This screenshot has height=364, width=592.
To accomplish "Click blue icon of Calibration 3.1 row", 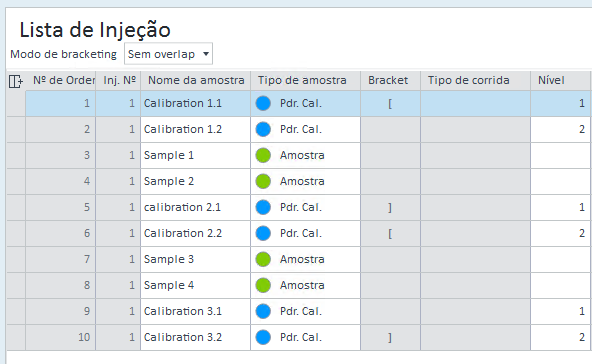I will 263,311.
